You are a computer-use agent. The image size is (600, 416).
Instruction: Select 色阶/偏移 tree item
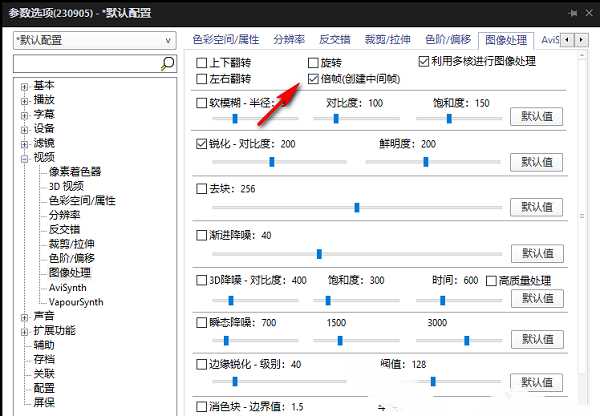[72, 258]
